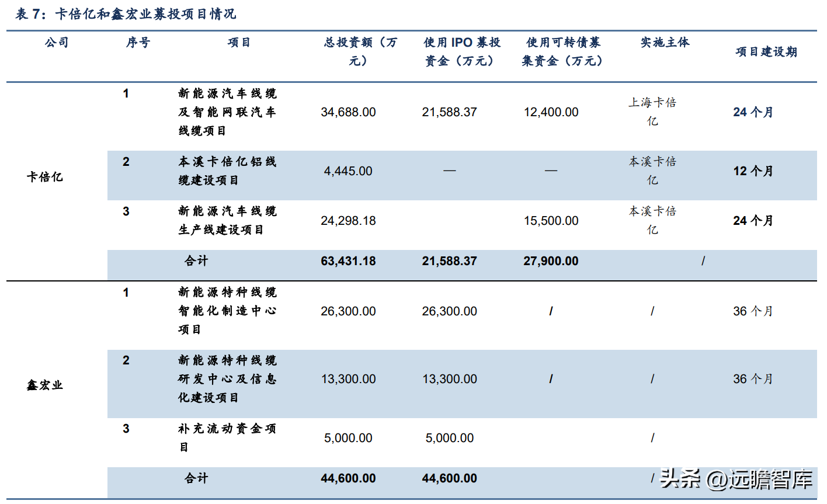Click bold 44,600.00 in IPO funds column
The image size is (827, 504).
(x=449, y=478)
